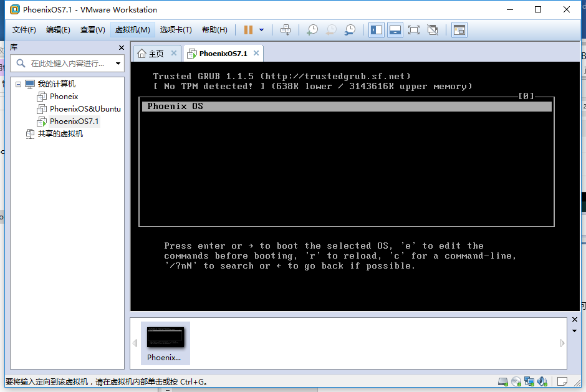Select 我的计算机 in the library tree
Image resolution: width=586 pixels, height=392 pixels.
57,84
